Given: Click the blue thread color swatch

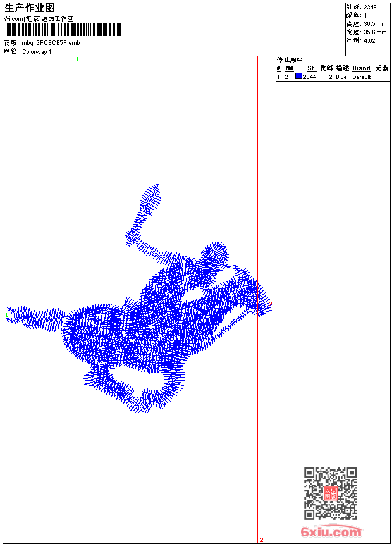Looking at the screenshot, I should click(x=298, y=76).
